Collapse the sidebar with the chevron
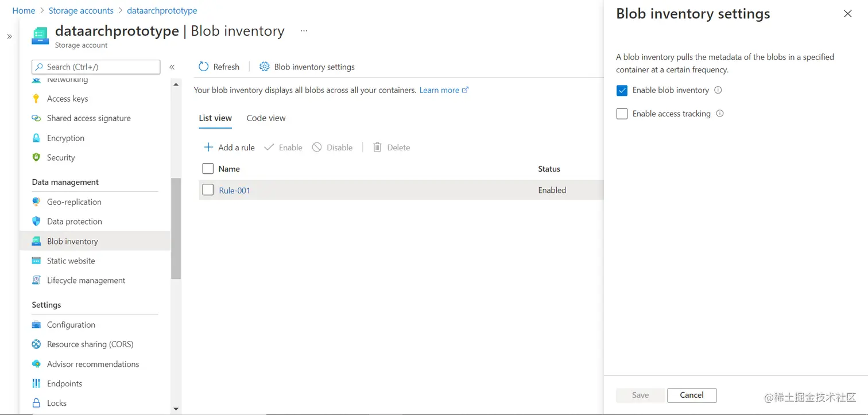Screen dimensions: 868x415 pos(172,67)
